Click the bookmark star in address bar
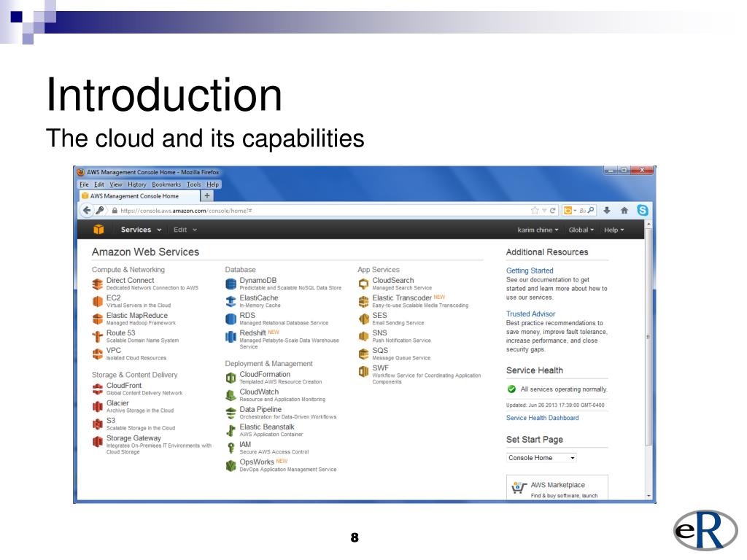The height and width of the screenshot is (560, 747). 535,211
